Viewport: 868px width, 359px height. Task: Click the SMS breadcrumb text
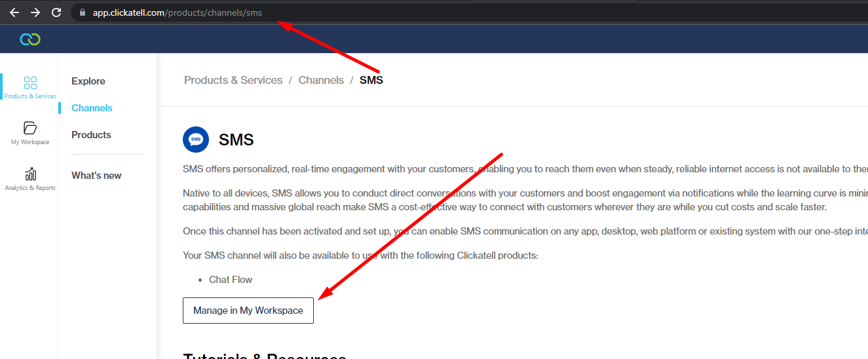371,80
